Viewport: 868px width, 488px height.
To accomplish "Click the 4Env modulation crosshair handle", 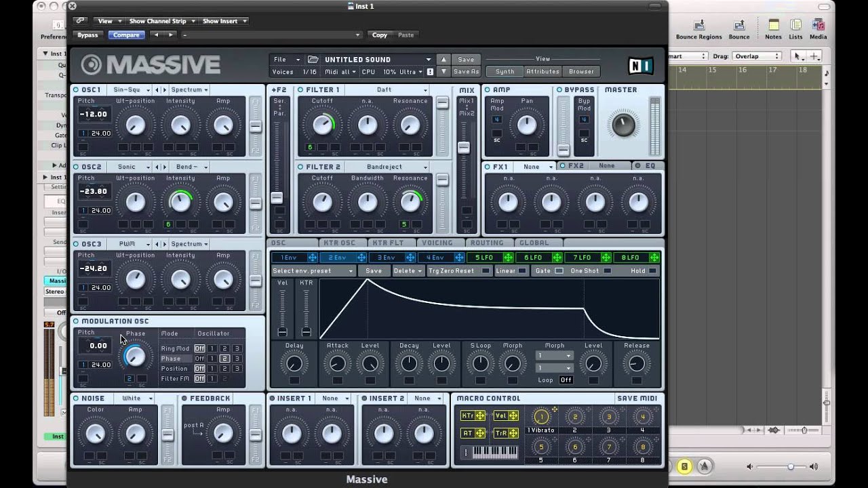I will coord(459,258).
